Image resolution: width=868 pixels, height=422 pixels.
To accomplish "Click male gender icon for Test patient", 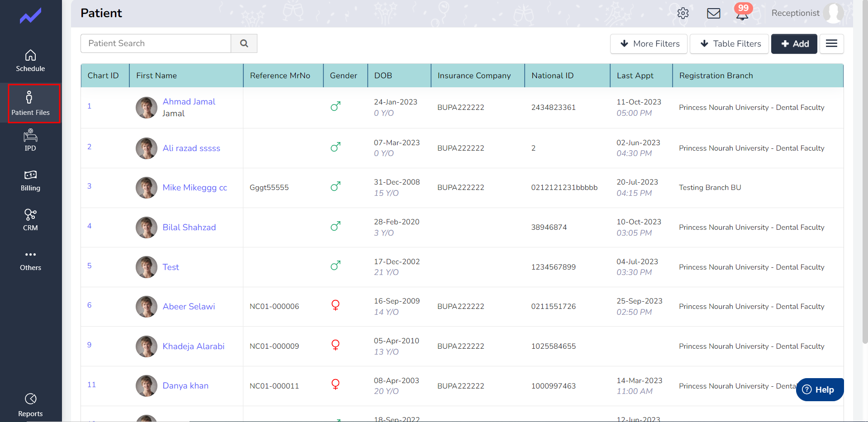I will click(335, 266).
